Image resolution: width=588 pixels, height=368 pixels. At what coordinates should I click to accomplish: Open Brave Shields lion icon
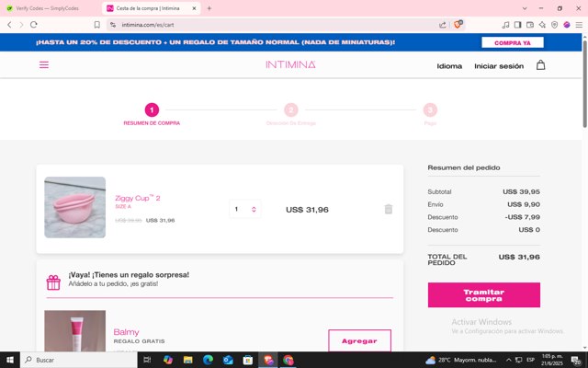pyautogui.click(x=458, y=25)
